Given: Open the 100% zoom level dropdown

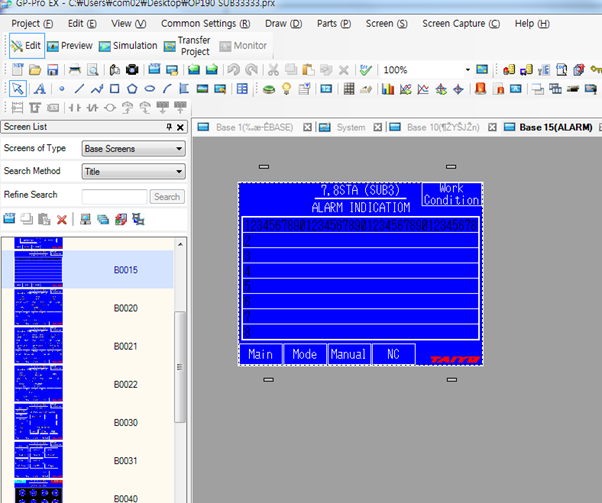Looking at the screenshot, I should [467, 70].
